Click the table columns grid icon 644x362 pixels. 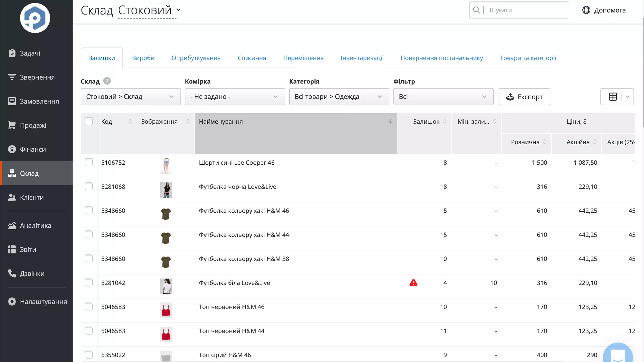point(613,97)
